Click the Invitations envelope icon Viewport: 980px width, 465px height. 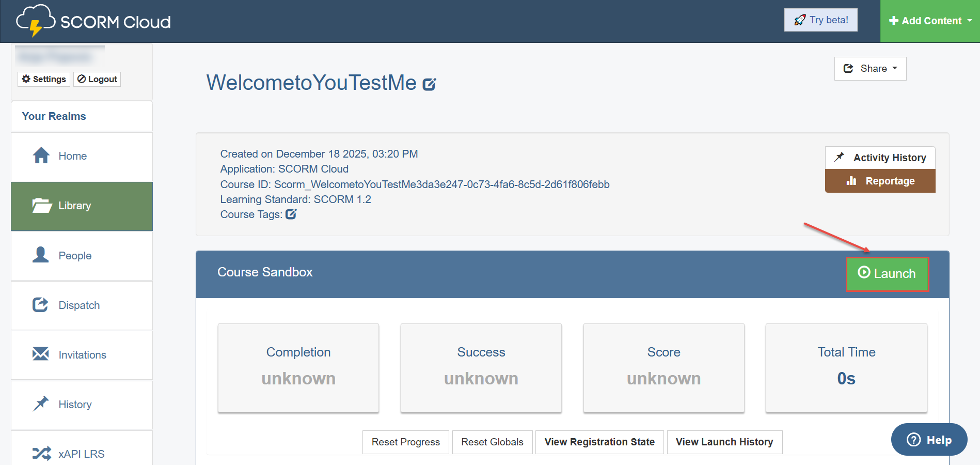[40, 354]
